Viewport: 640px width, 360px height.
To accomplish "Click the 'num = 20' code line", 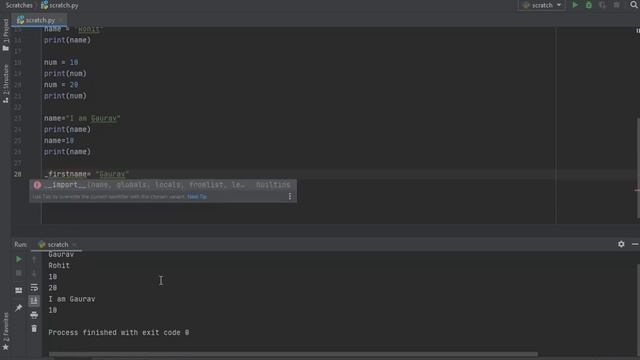I will tap(61, 84).
